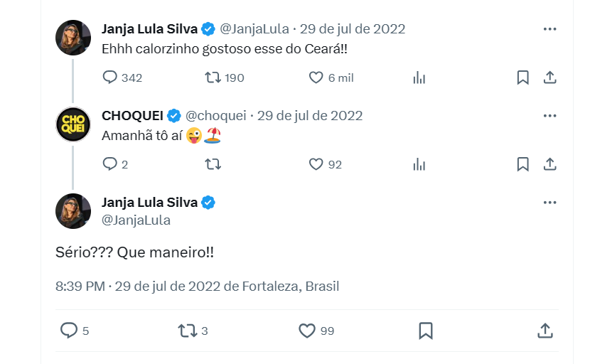
Task: View analytics of the CHOQUEI tweet
Action: (x=419, y=164)
